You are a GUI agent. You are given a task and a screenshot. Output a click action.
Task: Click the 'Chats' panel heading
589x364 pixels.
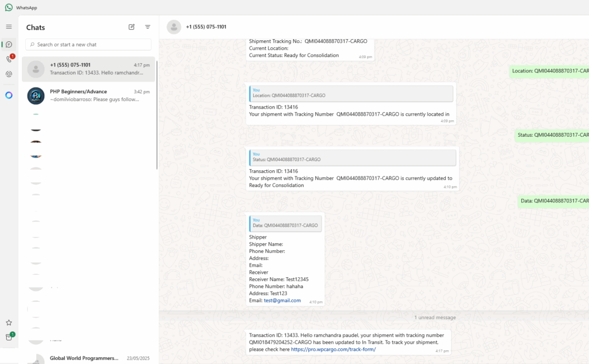pyautogui.click(x=35, y=28)
